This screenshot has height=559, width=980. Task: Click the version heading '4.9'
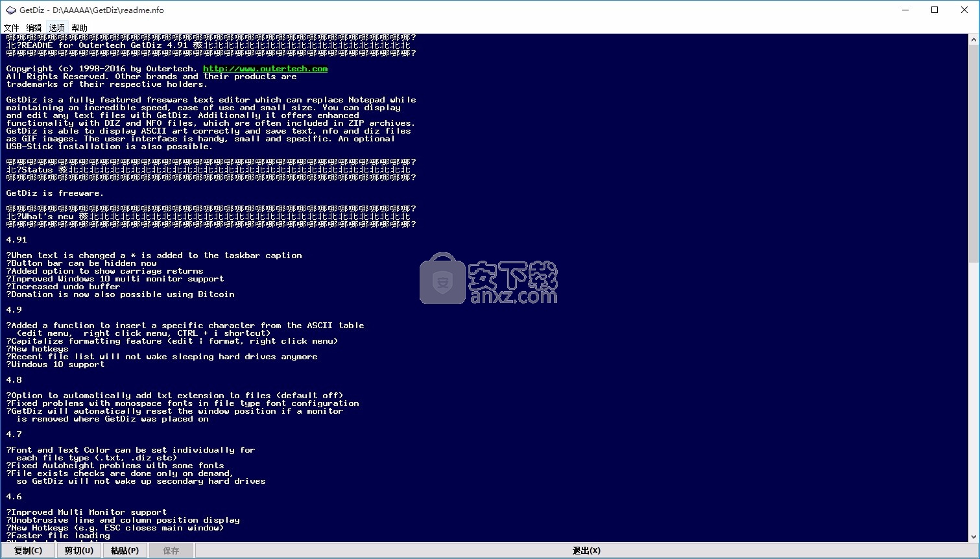pyautogui.click(x=14, y=310)
